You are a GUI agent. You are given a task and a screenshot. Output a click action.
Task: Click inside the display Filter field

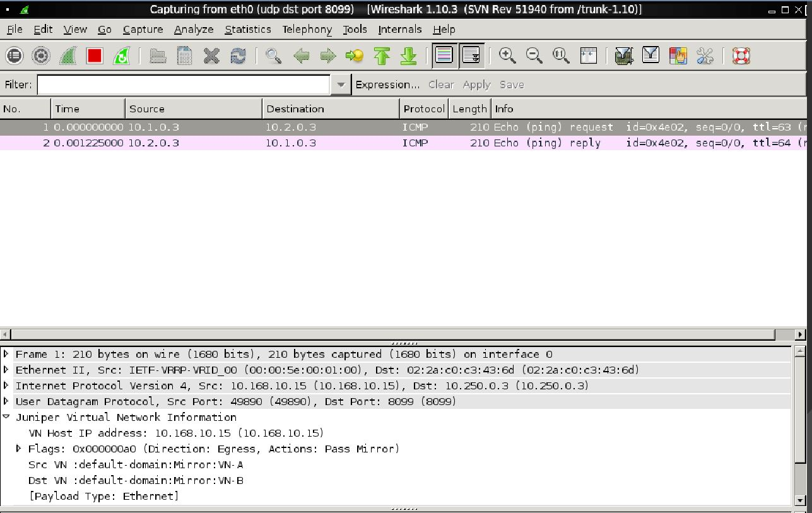(x=184, y=85)
